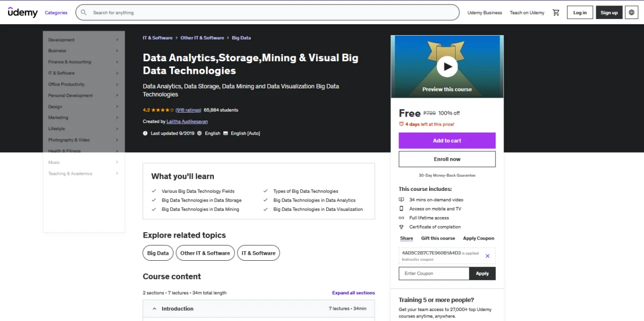The image size is (644, 321).
Task: Click the coupon Apply button
Action: coord(482,273)
